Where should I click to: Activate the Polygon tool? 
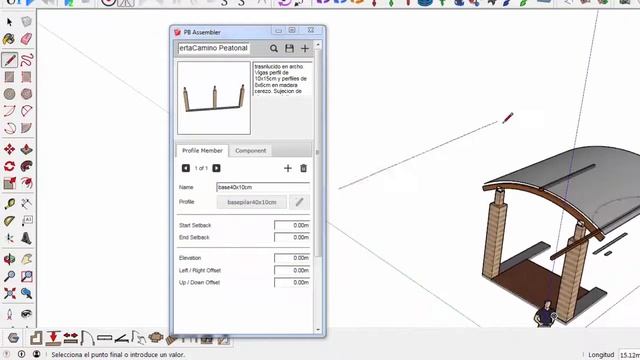[x=26, y=94]
